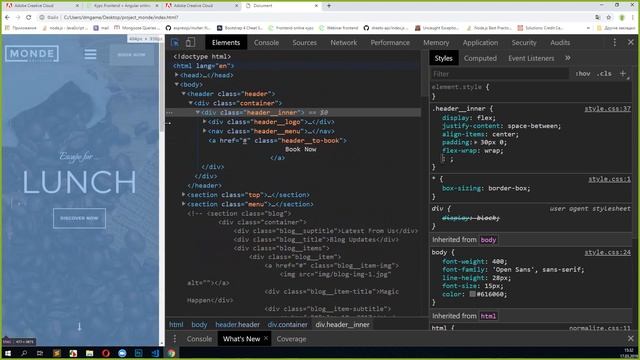Expand the padding shorthand triangle
This screenshot has height=360, width=640.
pyautogui.click(x=476, y=142)
